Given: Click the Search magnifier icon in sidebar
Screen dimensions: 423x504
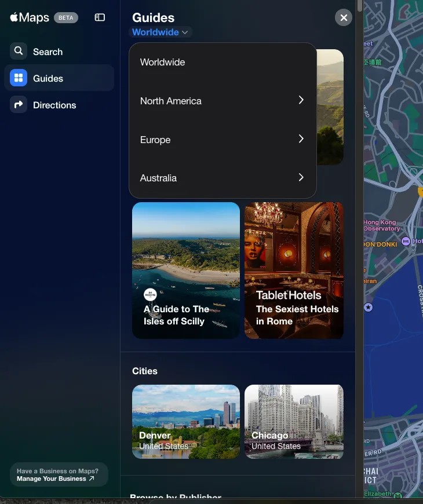Looking at the screenshot, I should [19, 52].
